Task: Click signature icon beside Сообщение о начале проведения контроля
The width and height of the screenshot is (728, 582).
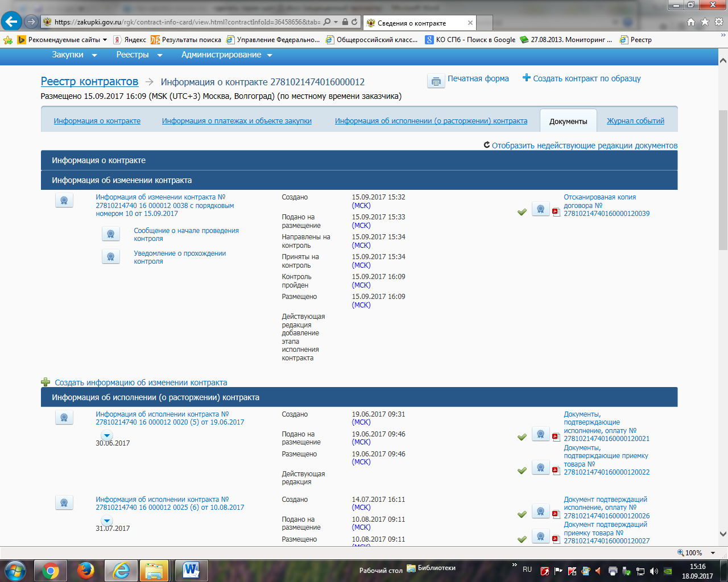Action: tap(111, 234)
